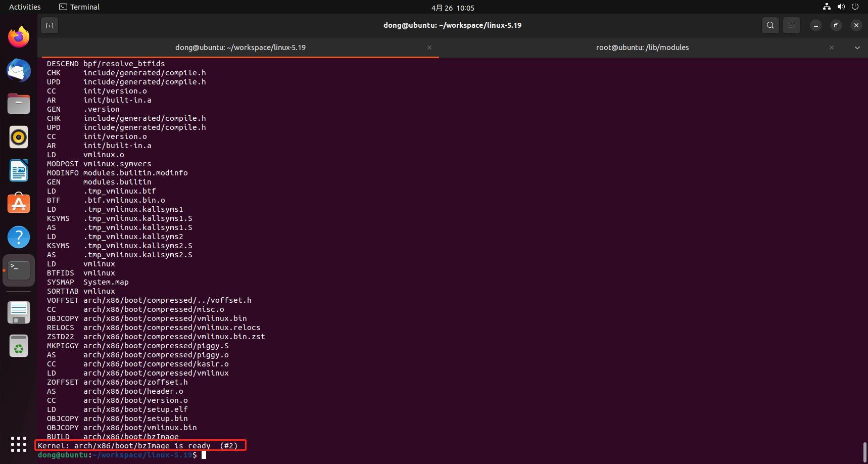This screenshot has height=464, width=868.
Task: Expand the terminal tab list dropdown
Action: (857, 48)
